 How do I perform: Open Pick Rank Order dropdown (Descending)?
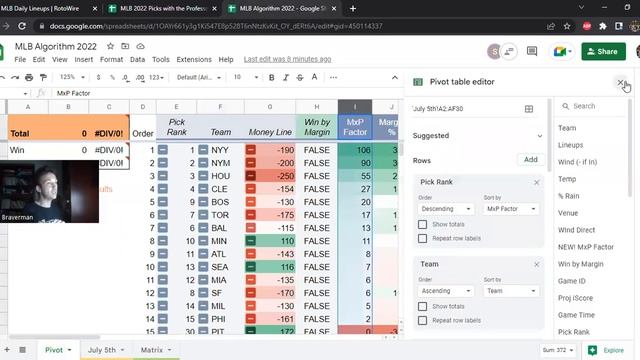(446, 209)
